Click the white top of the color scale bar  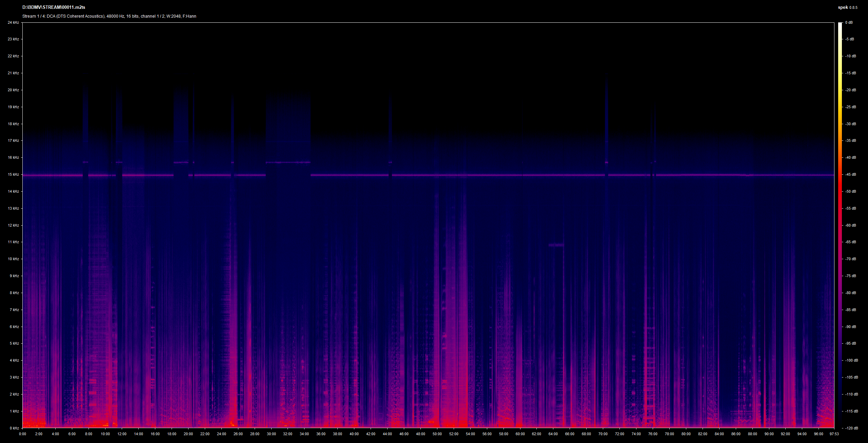[840, 24]
